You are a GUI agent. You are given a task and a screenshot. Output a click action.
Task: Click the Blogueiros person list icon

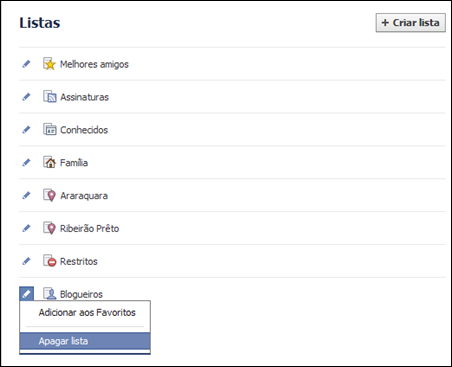coord(49,294)
